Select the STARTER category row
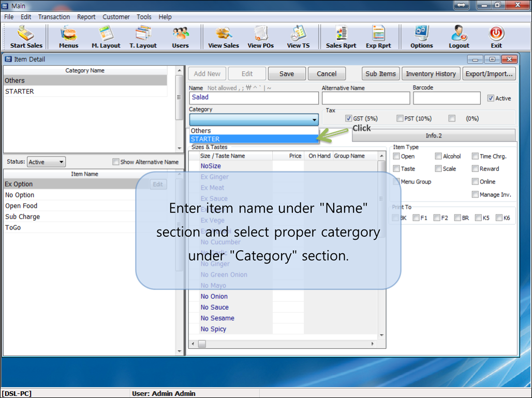 pos(85,91)
